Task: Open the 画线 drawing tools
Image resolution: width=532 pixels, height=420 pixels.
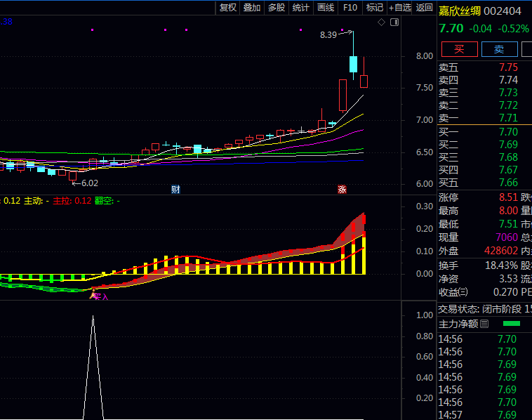Action: point(326,8)
